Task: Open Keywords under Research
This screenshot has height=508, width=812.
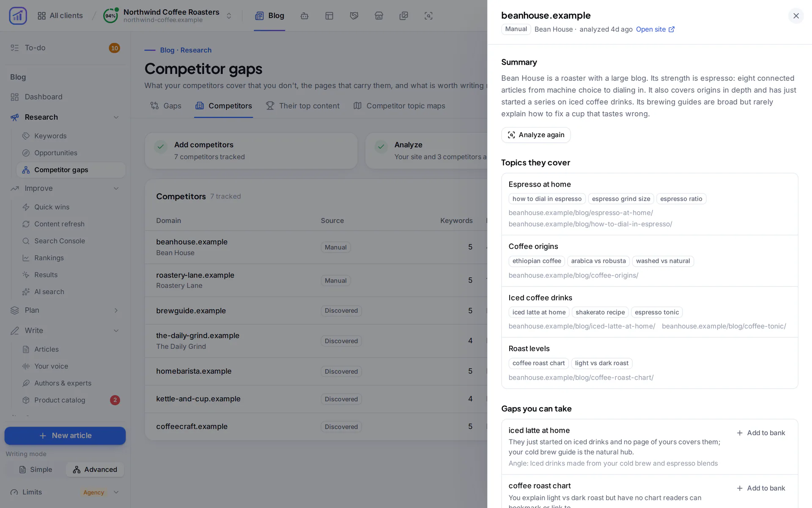Action: coord(71,136)
